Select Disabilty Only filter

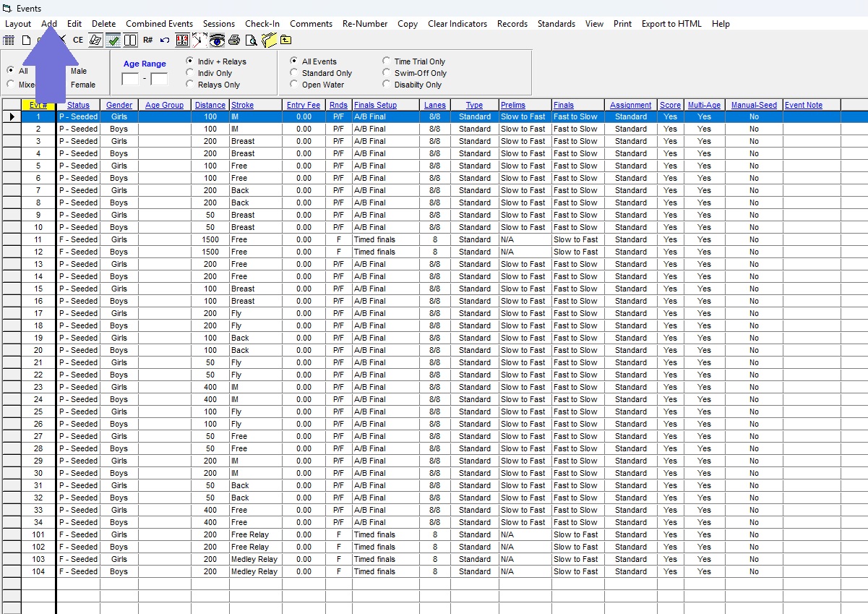click(x=387, y=85)
